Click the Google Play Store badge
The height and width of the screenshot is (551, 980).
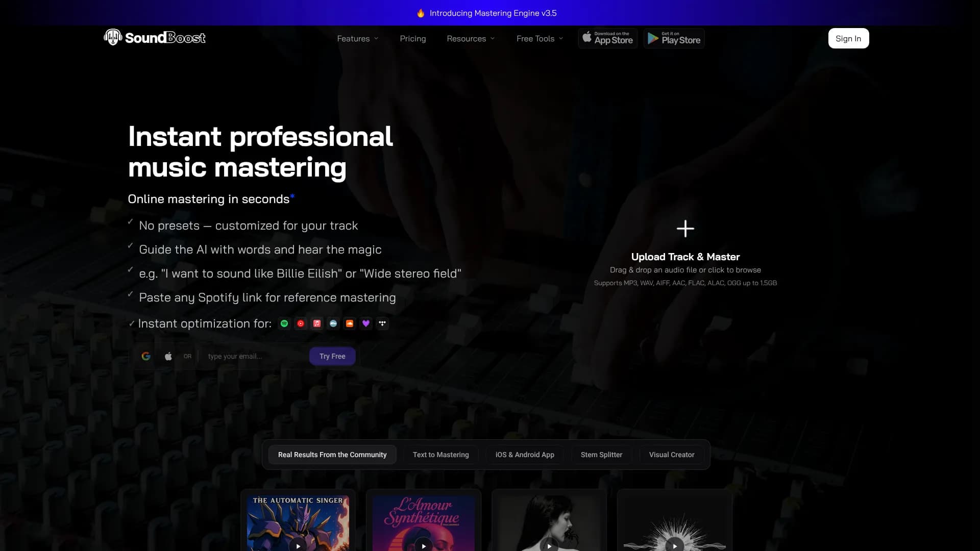click(x=674, y=38)
